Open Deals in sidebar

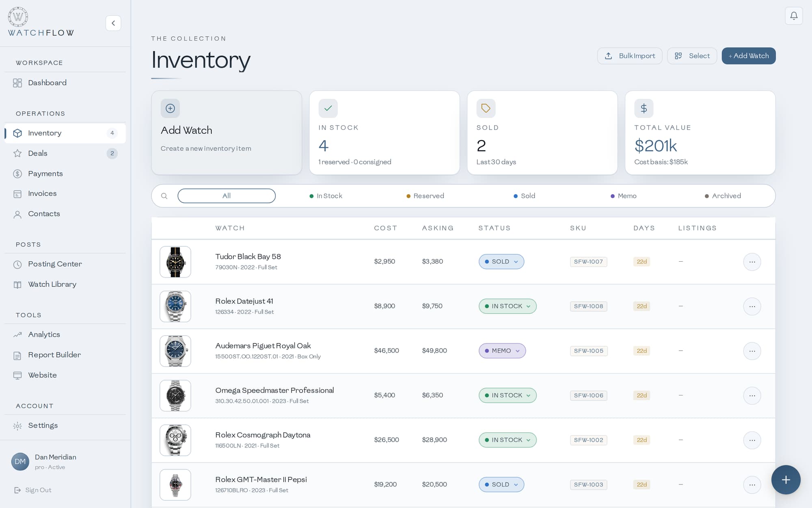[65, 154]
